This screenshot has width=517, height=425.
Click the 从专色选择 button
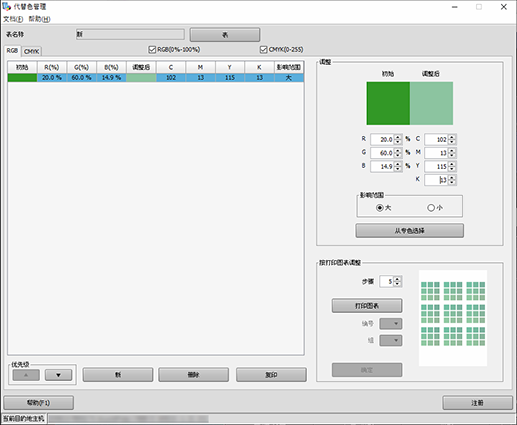409,231
